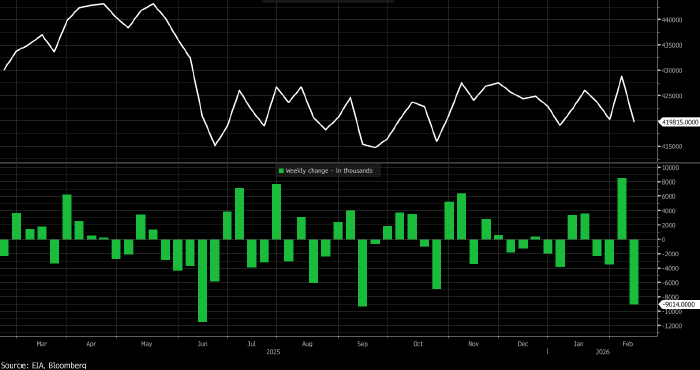Screen dimensions: 700x370
Task: Select the 'Weekly change - in thousands' legend text
Action: (329, 170)
